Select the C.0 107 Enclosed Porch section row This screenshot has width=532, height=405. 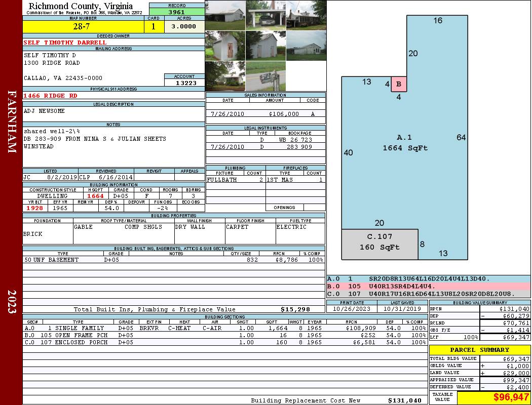pos(224,342)
